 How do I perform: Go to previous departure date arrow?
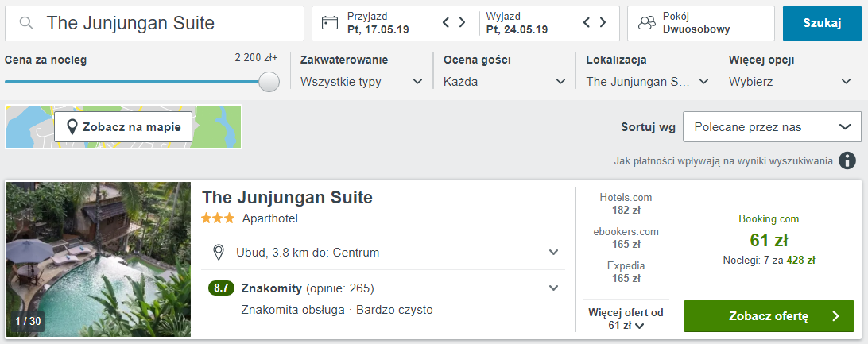[587, 22]
